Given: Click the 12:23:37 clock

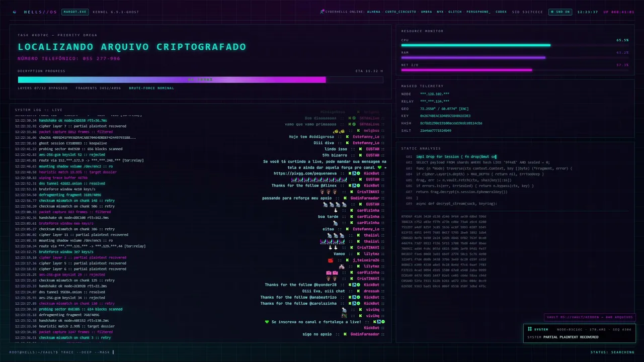Looking at the screenshot, I should (x=587, y=12).
